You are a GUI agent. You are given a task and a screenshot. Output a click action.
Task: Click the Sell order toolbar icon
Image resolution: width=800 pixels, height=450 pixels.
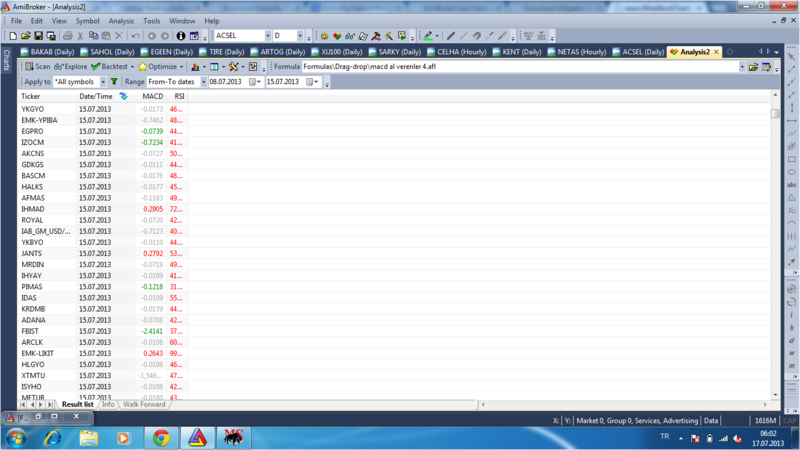(x=541, y=36)
